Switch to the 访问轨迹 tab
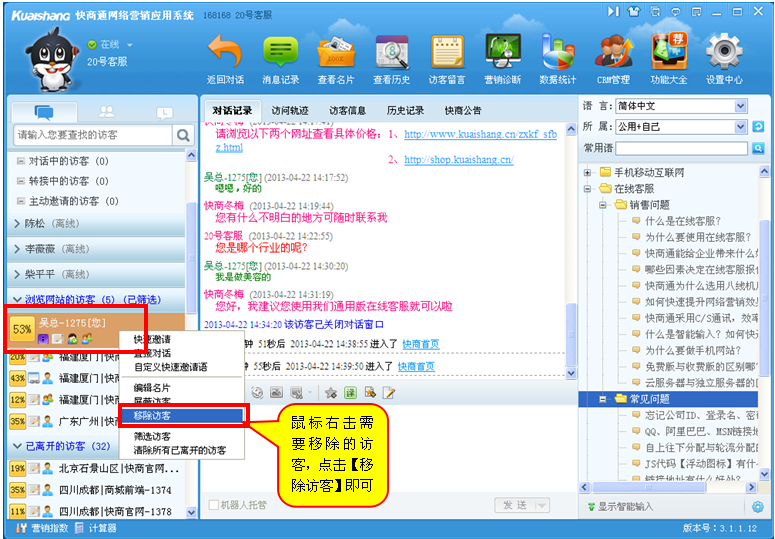The width and height of the screenshot is (775, 539). [291, 111]
